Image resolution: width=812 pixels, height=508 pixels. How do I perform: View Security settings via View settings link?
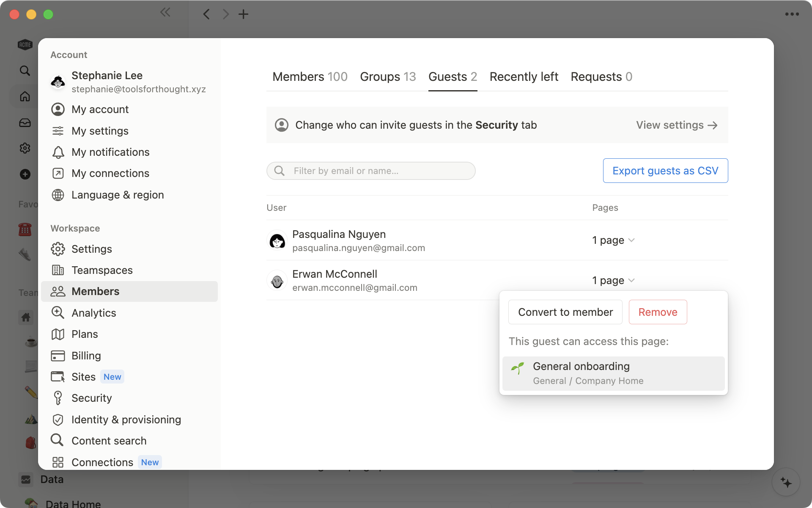[x=677, y=124]
